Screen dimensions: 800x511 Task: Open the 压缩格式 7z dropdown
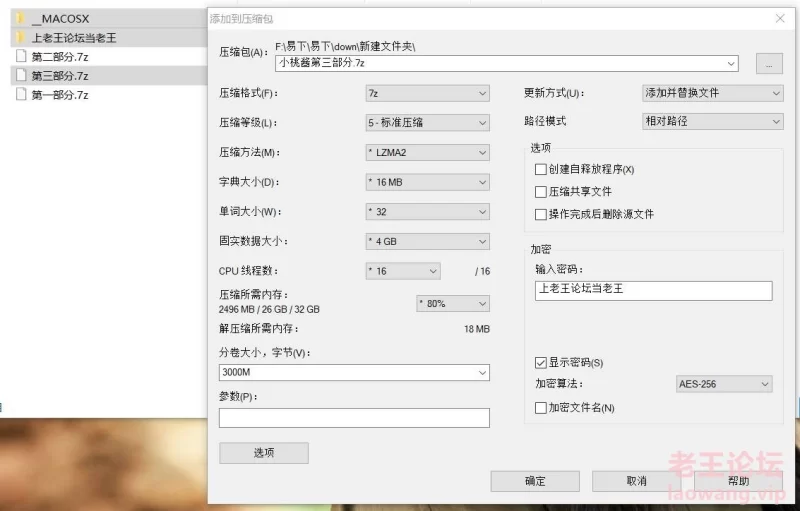tap(428, 93)
